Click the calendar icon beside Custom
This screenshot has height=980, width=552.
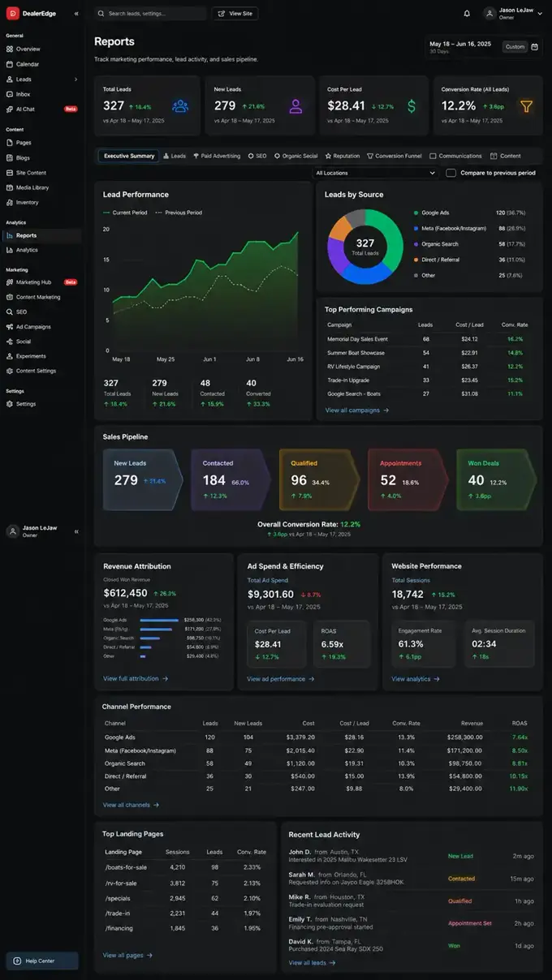(534, 47)
